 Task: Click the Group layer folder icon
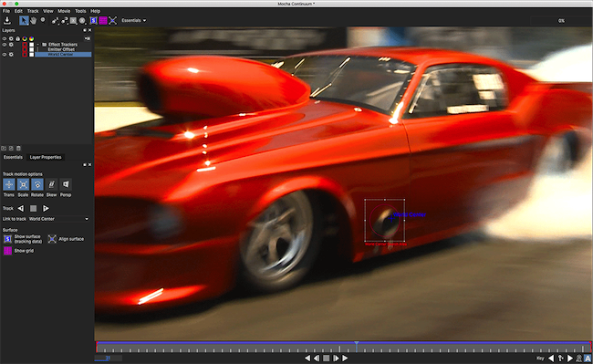[4, 148]
